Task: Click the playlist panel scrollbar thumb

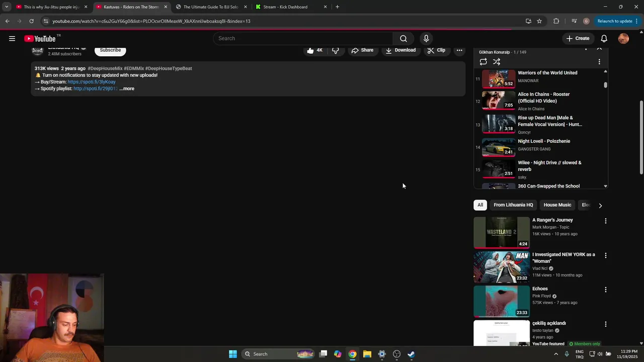Action: [x=605, y=85]
